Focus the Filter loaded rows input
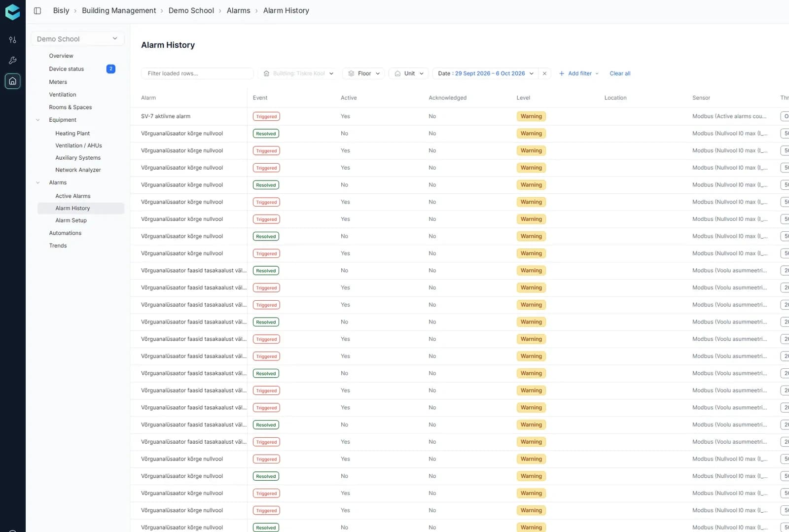 (197, 73)
